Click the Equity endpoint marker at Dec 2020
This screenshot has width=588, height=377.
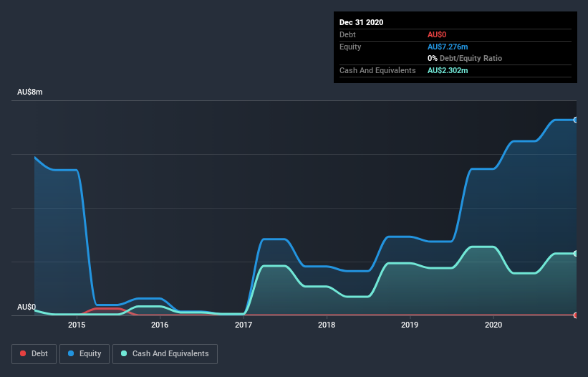click(x=576, y=120)
